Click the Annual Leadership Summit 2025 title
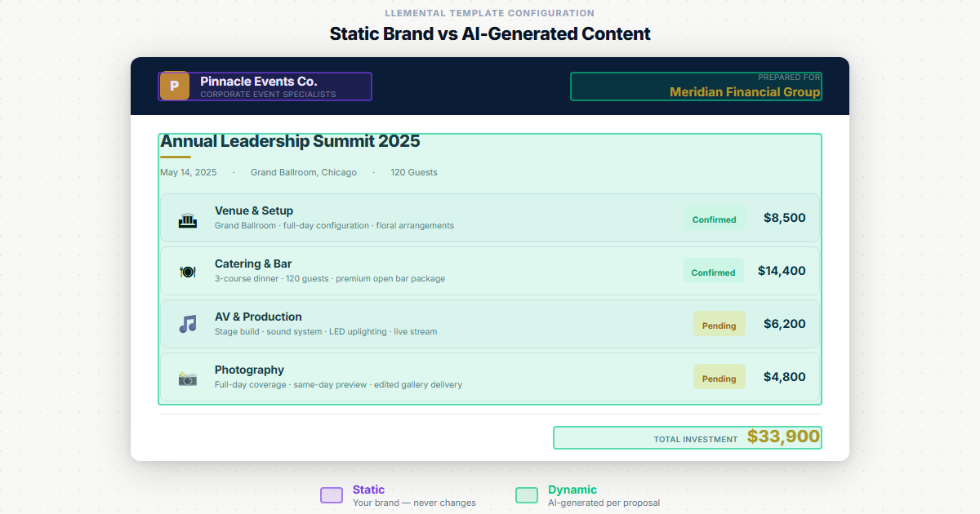Screen dimensions: 980x514 point(290,141)
